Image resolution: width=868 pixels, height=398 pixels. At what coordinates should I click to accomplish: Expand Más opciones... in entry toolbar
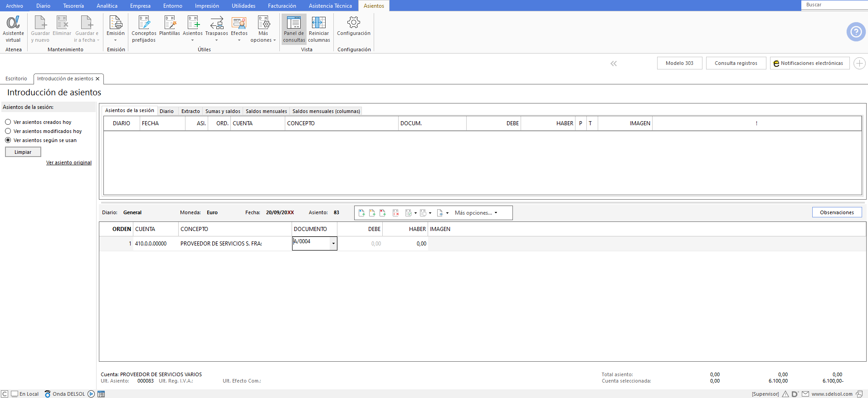pyautogui.click(x=476, y=213)
